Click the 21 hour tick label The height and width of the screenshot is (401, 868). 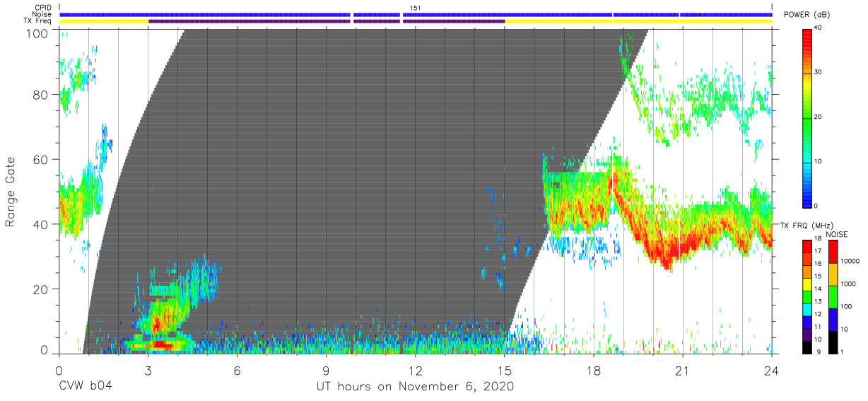coord(683,371)
